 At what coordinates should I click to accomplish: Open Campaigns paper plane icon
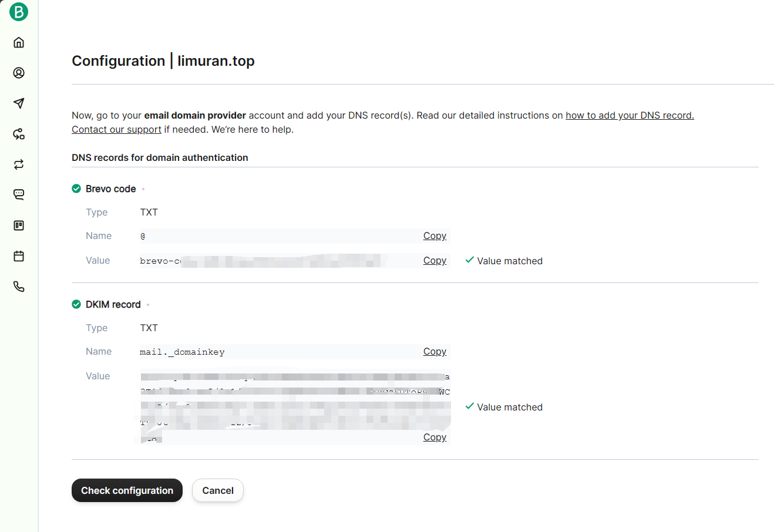click(x=19, y=103)
